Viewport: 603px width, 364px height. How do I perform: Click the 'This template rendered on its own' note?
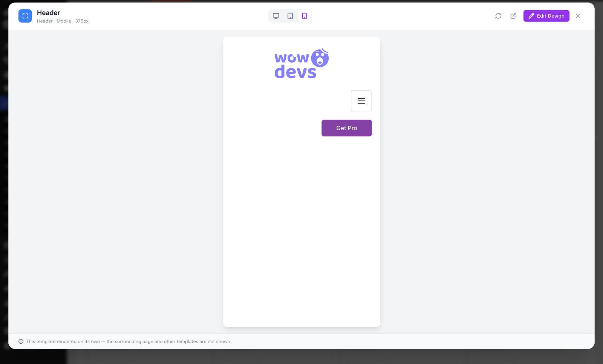point(129,341)
